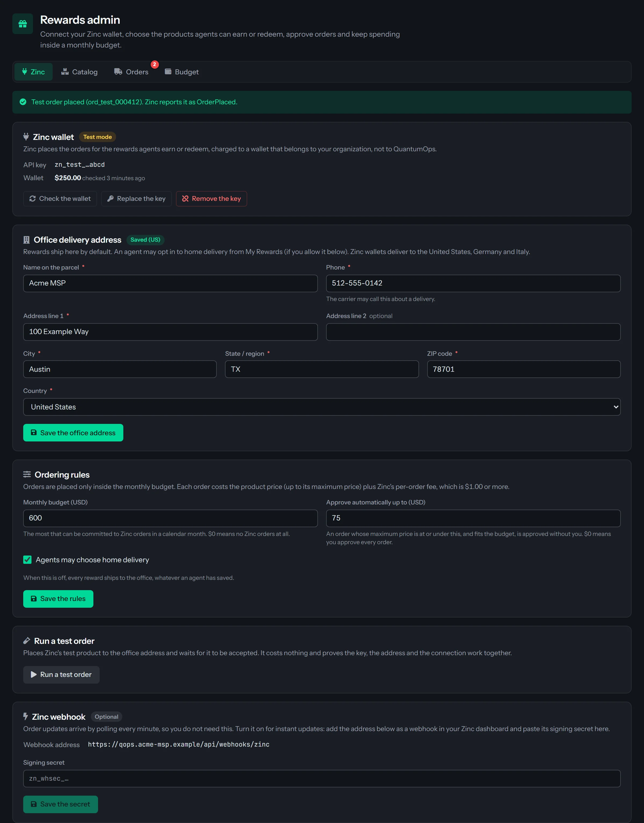Save the office address
Image resolution: width=644 pixels, height=823 pixels.
pos(73,433)
